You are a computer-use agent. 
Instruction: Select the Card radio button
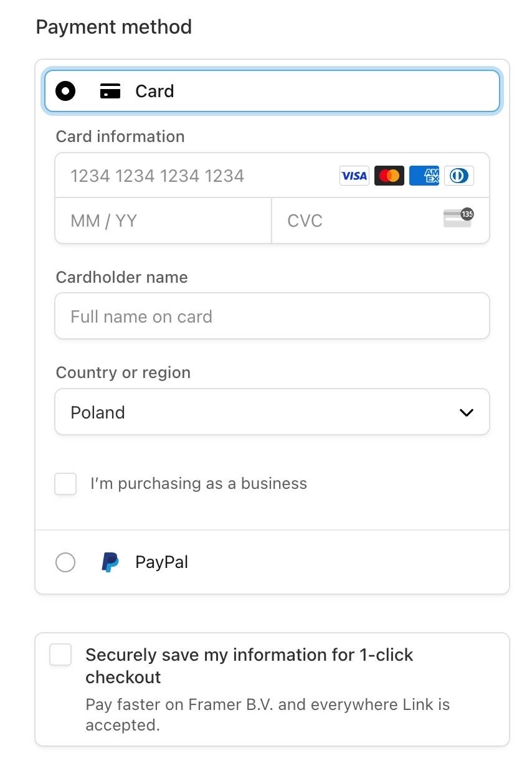coord(65,92)
